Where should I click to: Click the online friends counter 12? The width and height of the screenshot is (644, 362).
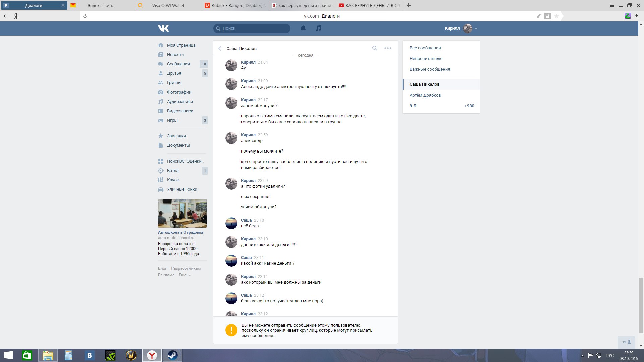626,342
